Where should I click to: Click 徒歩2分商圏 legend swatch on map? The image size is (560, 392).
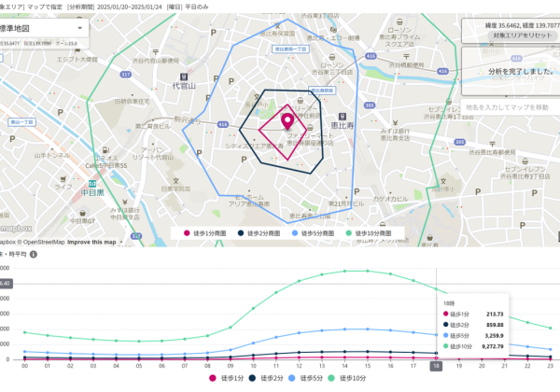241,233
